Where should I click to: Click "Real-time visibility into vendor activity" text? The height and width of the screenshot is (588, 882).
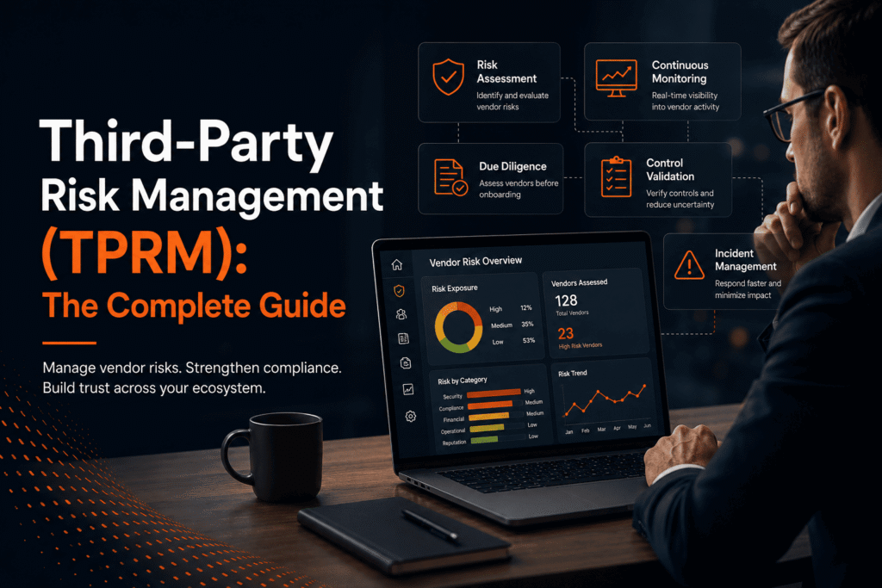[685, 102]
